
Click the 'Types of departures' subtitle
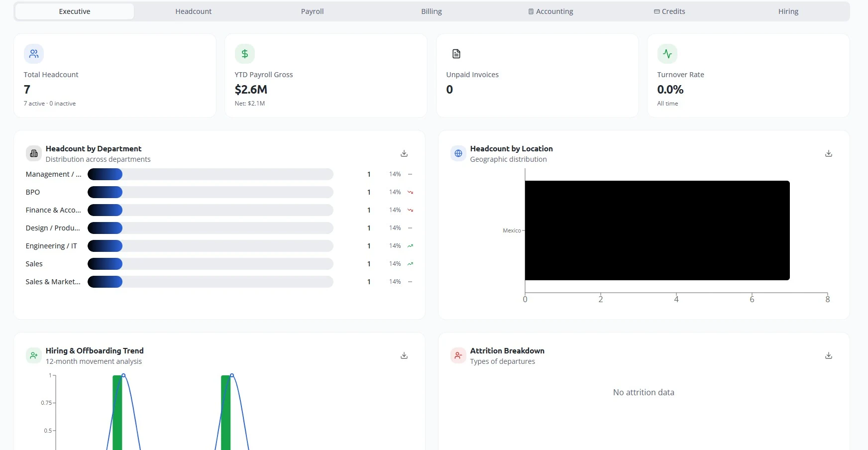[x=503, y=361]
